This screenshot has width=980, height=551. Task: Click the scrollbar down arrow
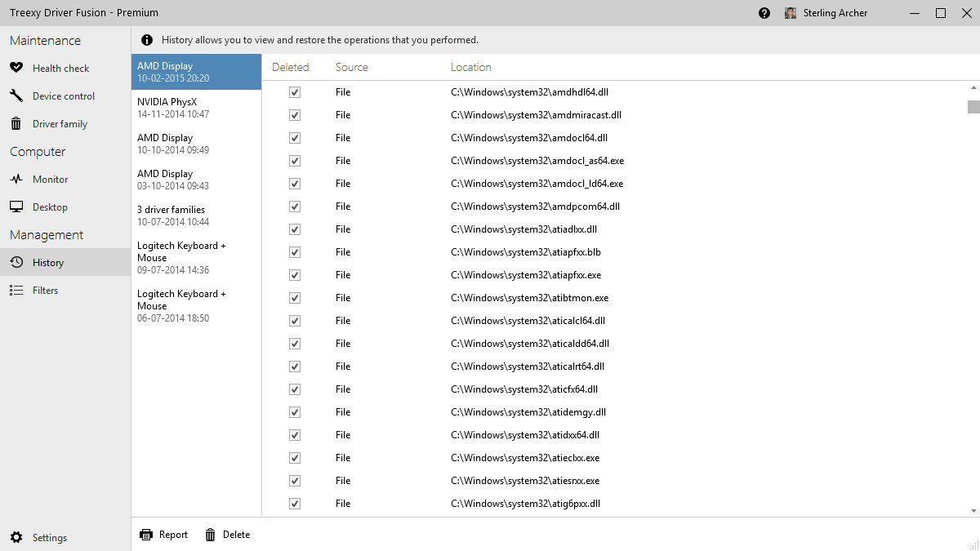coord(973,510)
